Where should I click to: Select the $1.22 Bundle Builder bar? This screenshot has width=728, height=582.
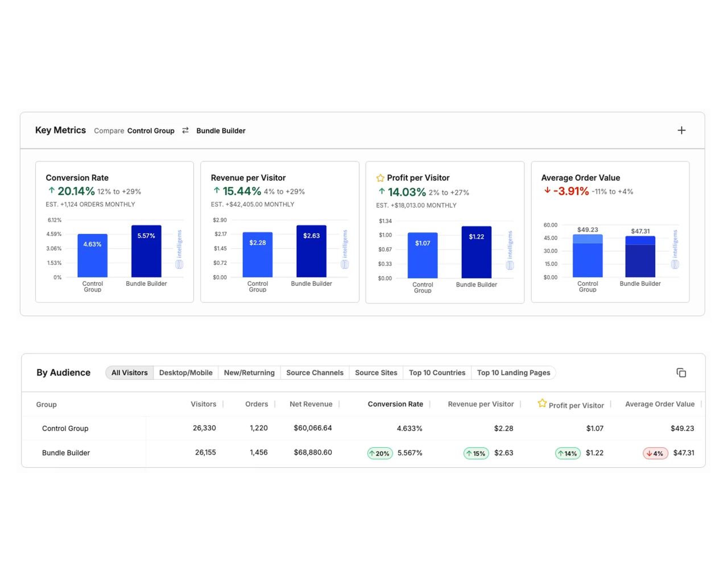pyautogui.click(x=477, y=252)
